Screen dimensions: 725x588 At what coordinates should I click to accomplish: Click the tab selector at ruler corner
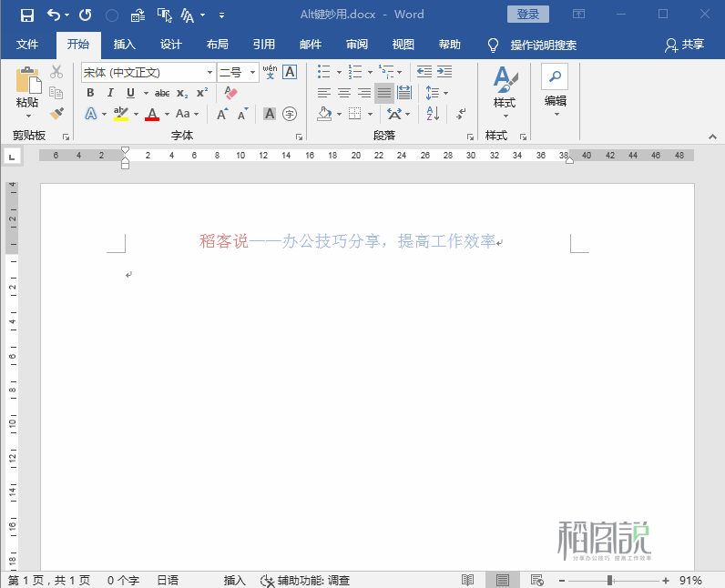click(x=13, y=157)
